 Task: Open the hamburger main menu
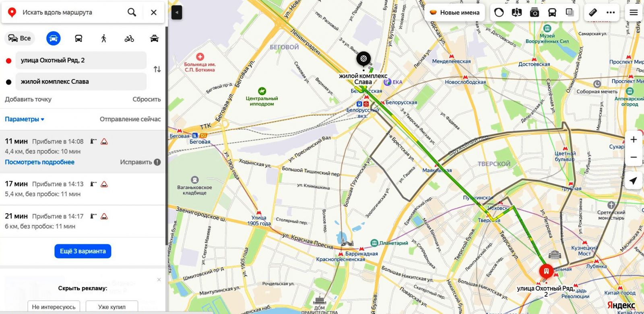[x=634, y=12]
